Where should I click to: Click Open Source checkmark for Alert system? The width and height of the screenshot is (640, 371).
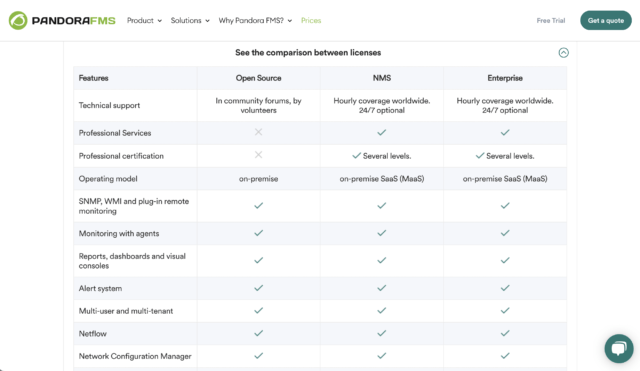tap(258, 288)
